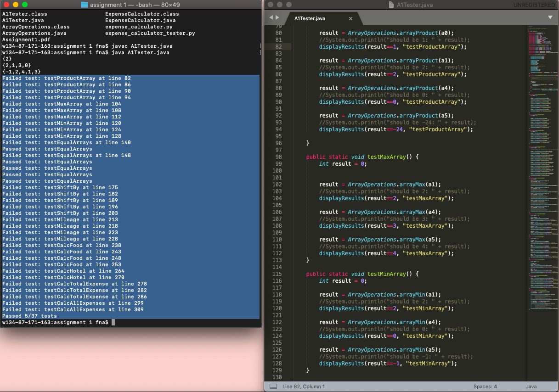Viewport: 559px width, 392px height.
Task: Click the '{-1,2,4,1,3}' output line in Terminal
Action: (22, 72)
